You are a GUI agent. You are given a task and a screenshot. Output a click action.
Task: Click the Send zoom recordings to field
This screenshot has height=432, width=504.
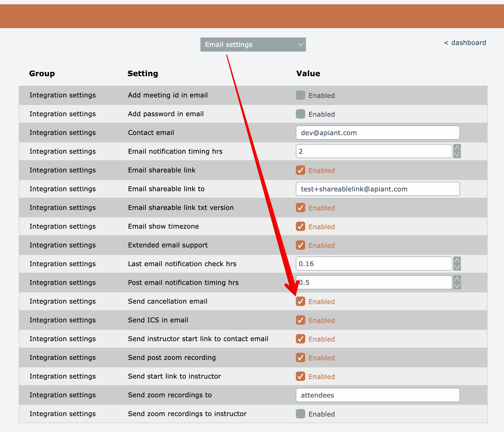(x=377, y=395)
